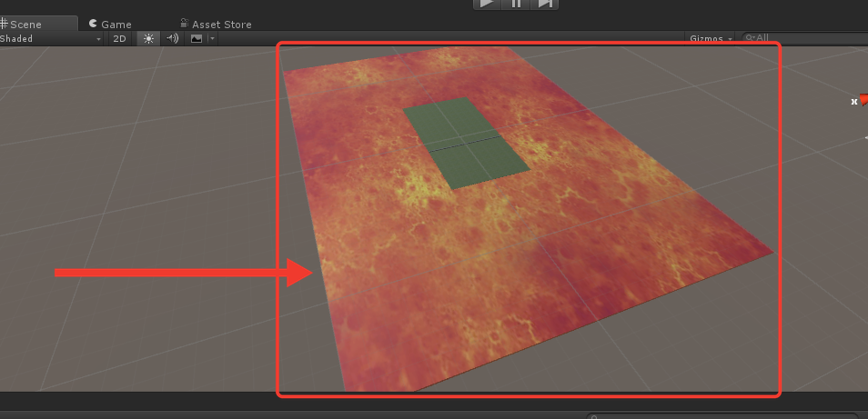Select the green plane in the scene
The width and height of the screenshot is (868, 419).
click(x=466, y=144)
